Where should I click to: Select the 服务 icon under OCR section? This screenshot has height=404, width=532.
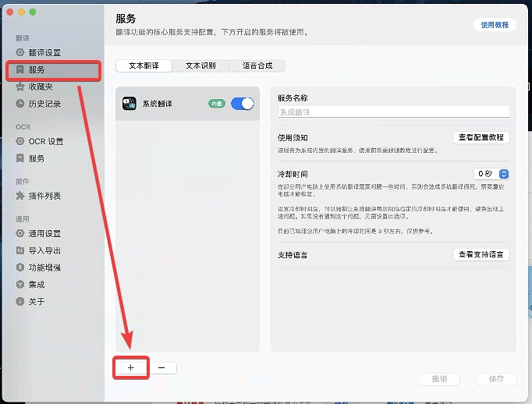20,158
